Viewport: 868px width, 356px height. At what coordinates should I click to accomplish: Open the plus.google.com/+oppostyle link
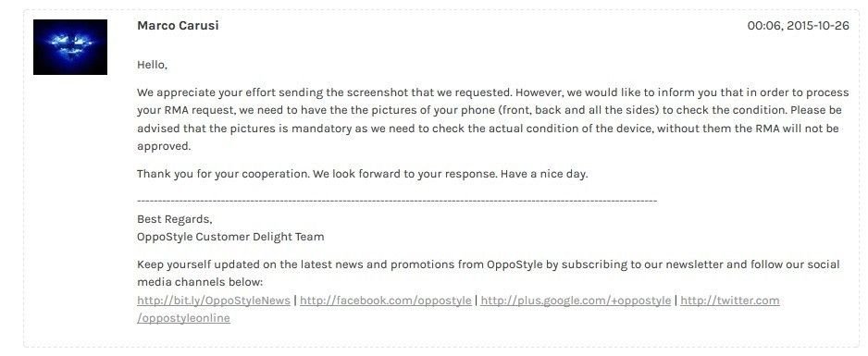tap(576, 301)
